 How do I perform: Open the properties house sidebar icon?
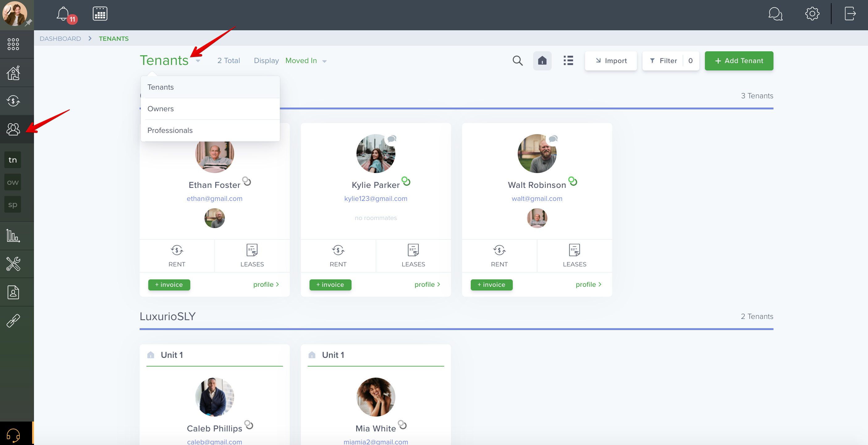coord(13,73)
